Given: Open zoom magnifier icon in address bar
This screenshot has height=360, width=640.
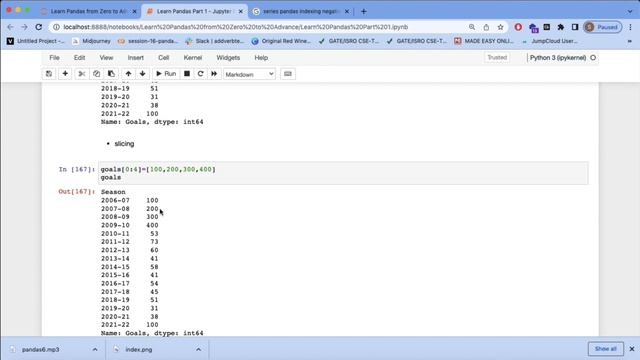Looking at the screenshot, I should [x=472, y=27].
